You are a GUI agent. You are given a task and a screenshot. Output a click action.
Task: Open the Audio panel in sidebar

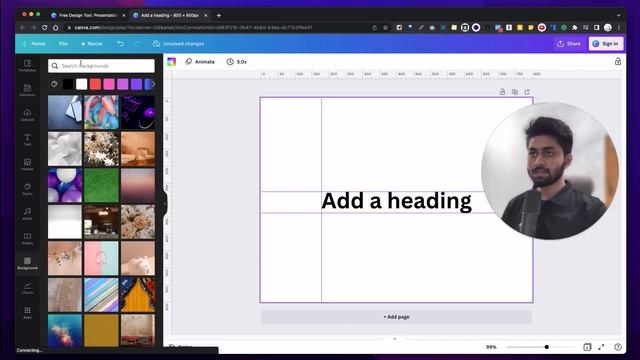click(27, 214)
